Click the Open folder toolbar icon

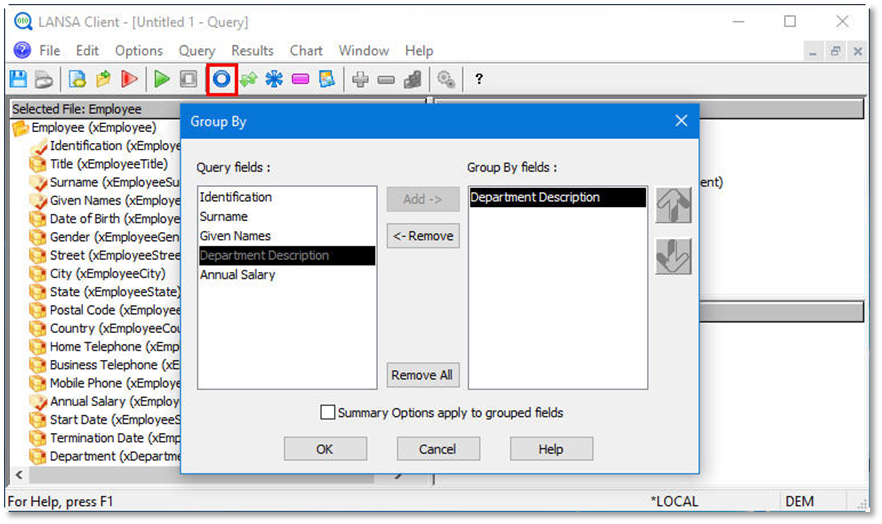103,79
